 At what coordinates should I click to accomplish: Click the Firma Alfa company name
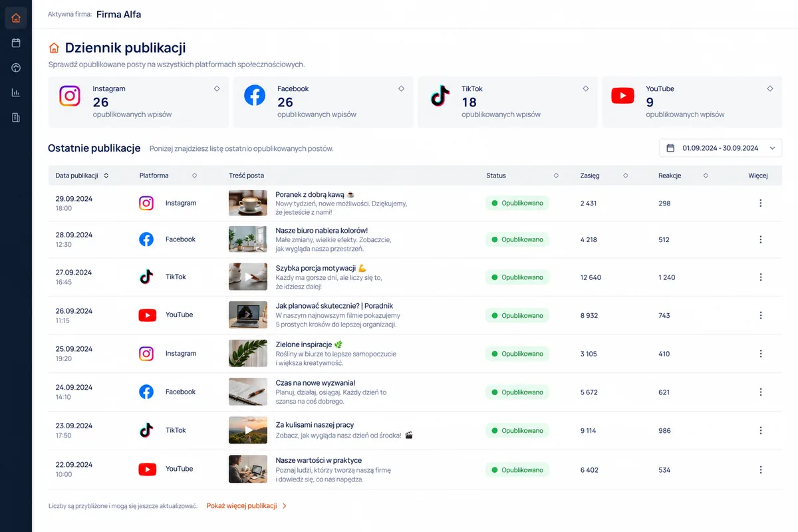[x=118, y=14]
